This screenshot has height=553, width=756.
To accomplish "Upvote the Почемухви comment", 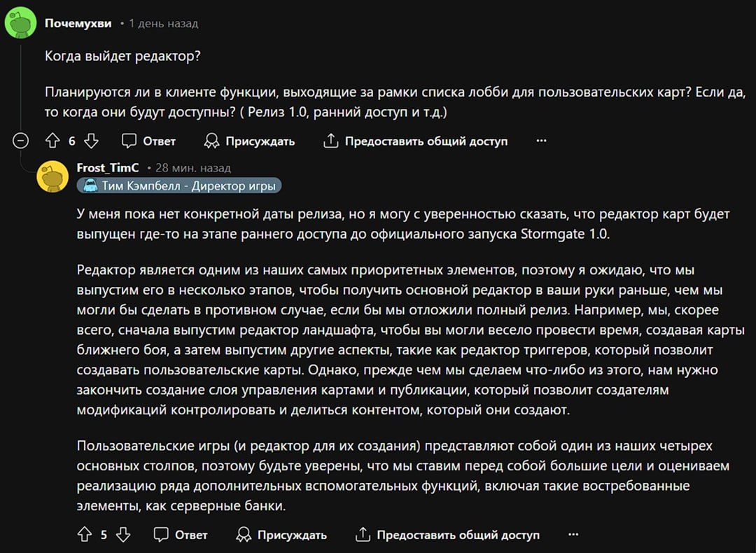I will coord(52,141).
